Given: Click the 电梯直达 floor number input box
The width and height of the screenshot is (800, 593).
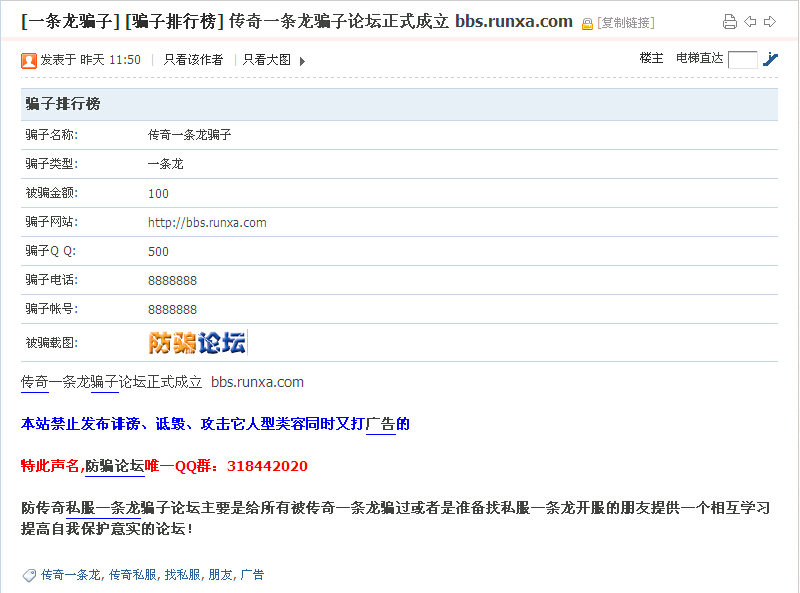Looking at the screenshot, I should [x=742, y=60].
